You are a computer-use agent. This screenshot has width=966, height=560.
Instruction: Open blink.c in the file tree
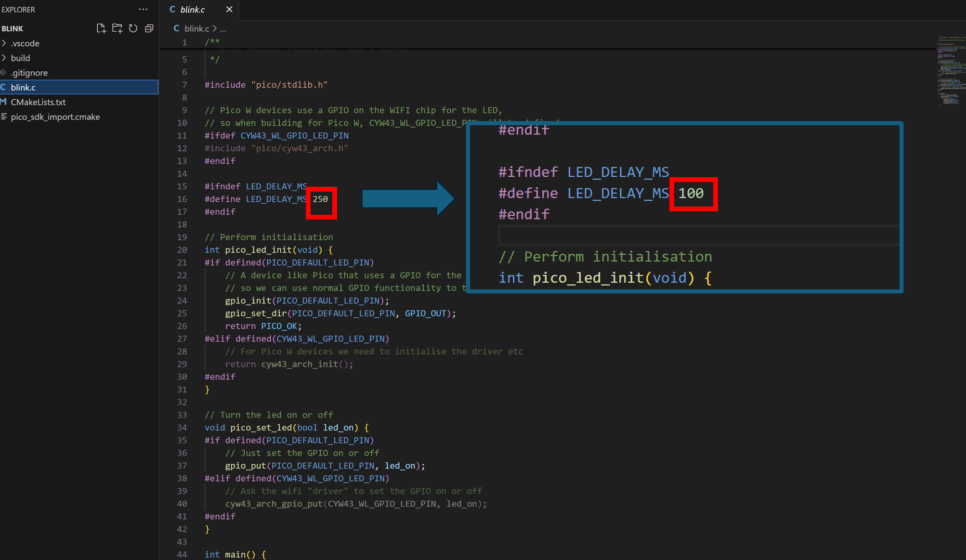(79, 87)
